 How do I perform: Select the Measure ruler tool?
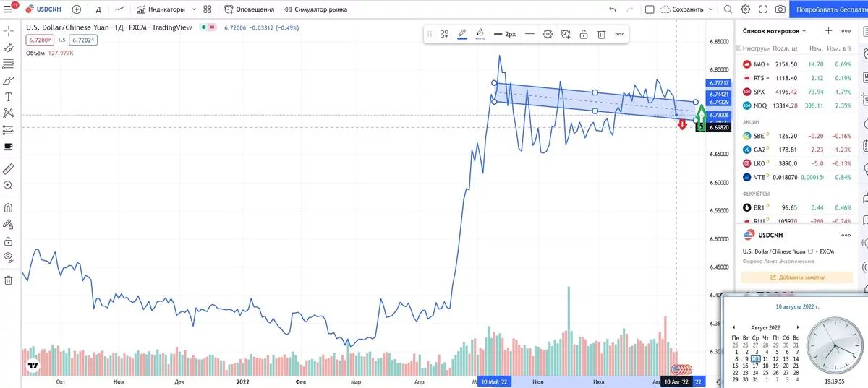tap(8, 169)
